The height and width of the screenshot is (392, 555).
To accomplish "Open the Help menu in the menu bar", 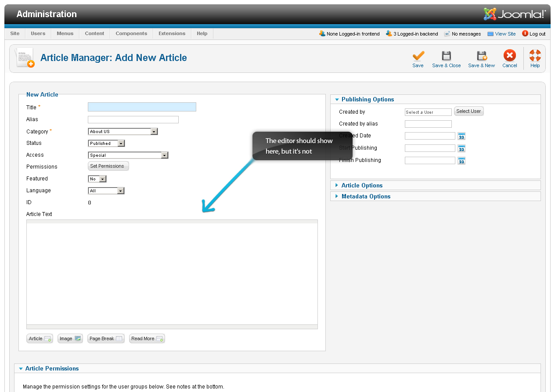I will [202, 33].
